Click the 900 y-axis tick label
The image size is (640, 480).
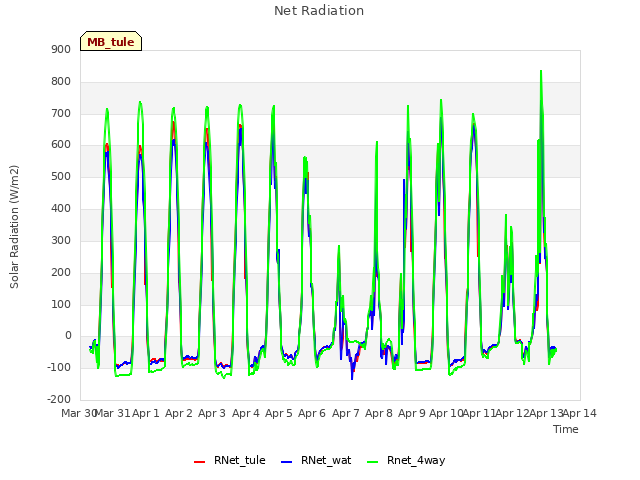coord(61,49)
